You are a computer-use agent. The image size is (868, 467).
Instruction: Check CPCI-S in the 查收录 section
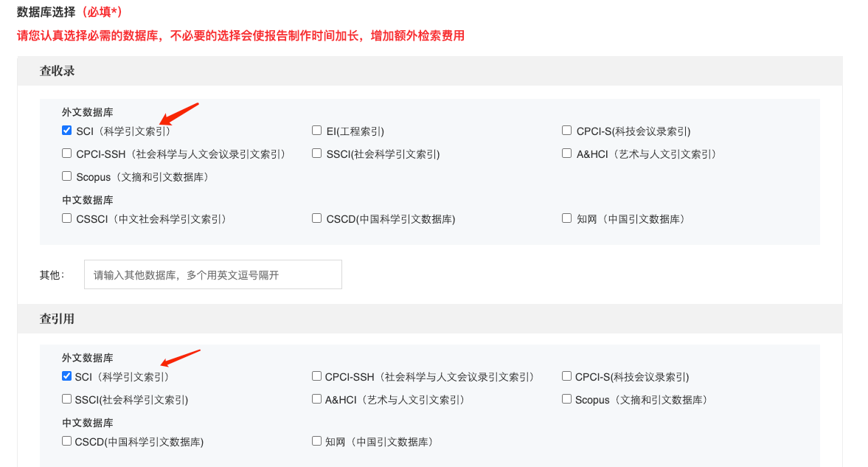tap(566, 130)
